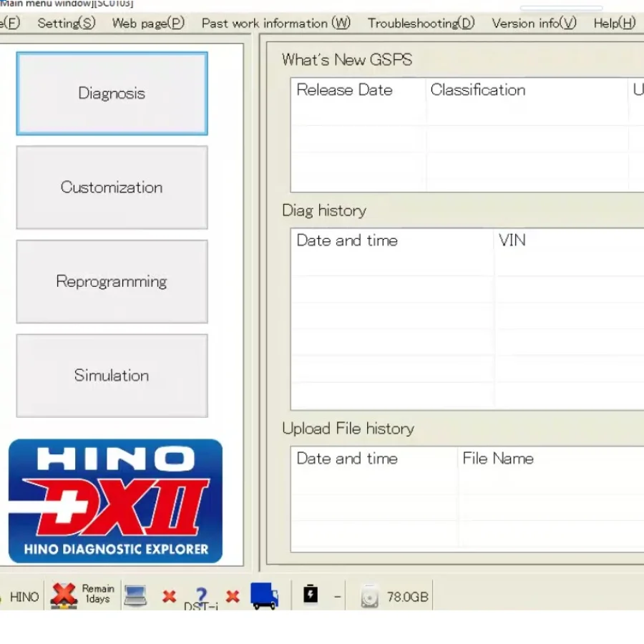
Task: Click the red X beside the DST-i icon
Action: (232, 595)
